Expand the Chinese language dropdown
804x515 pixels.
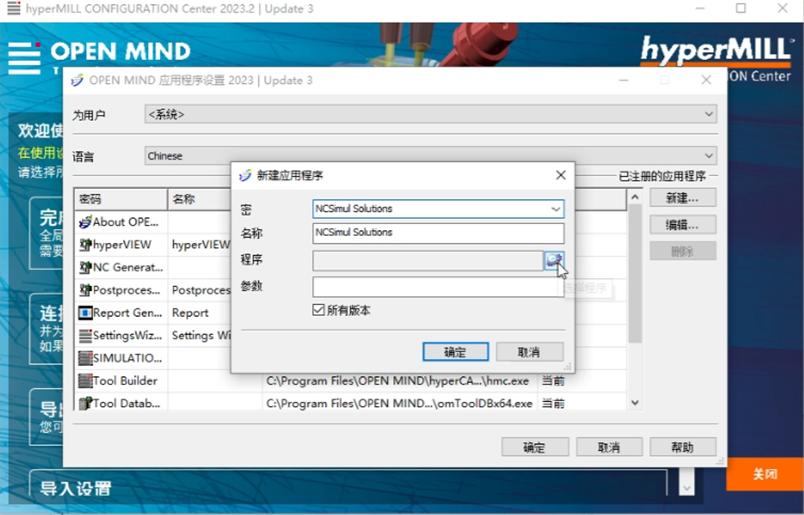(x=430, y=155)
